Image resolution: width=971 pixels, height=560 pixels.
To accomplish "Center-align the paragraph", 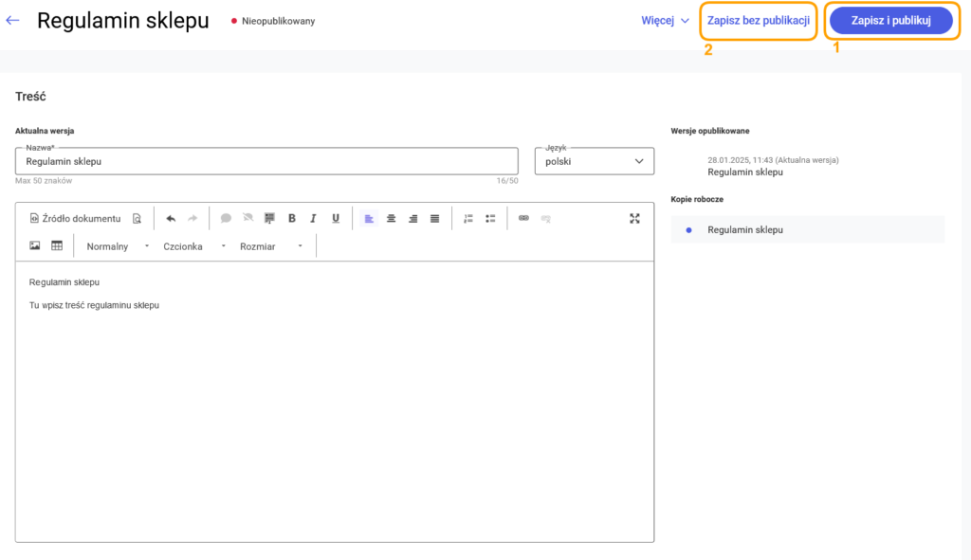I will coord(391,219).
